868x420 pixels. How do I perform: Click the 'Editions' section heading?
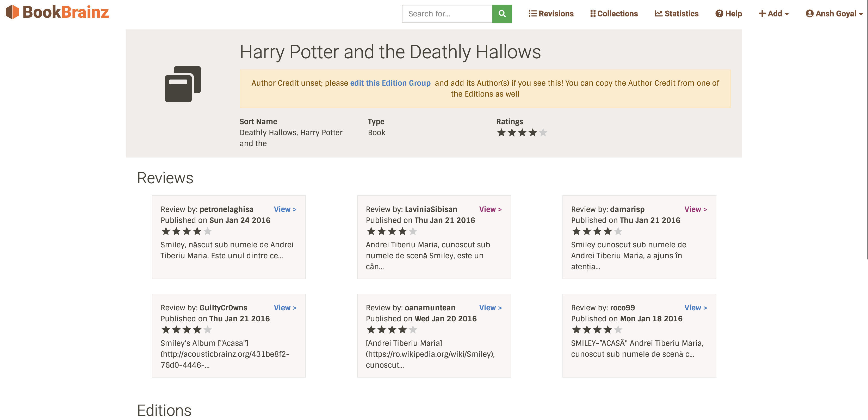coord(164,411)
